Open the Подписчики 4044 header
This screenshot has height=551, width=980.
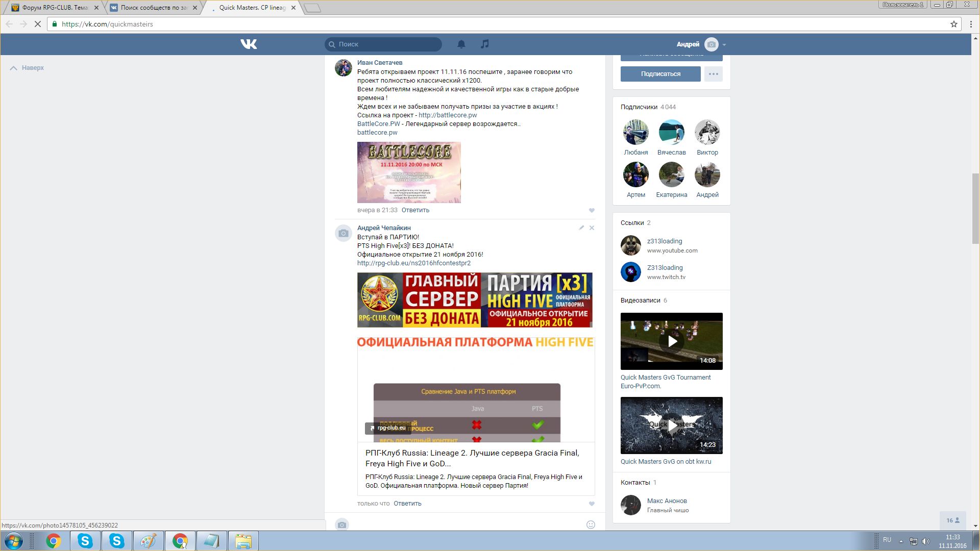(648, 107)
